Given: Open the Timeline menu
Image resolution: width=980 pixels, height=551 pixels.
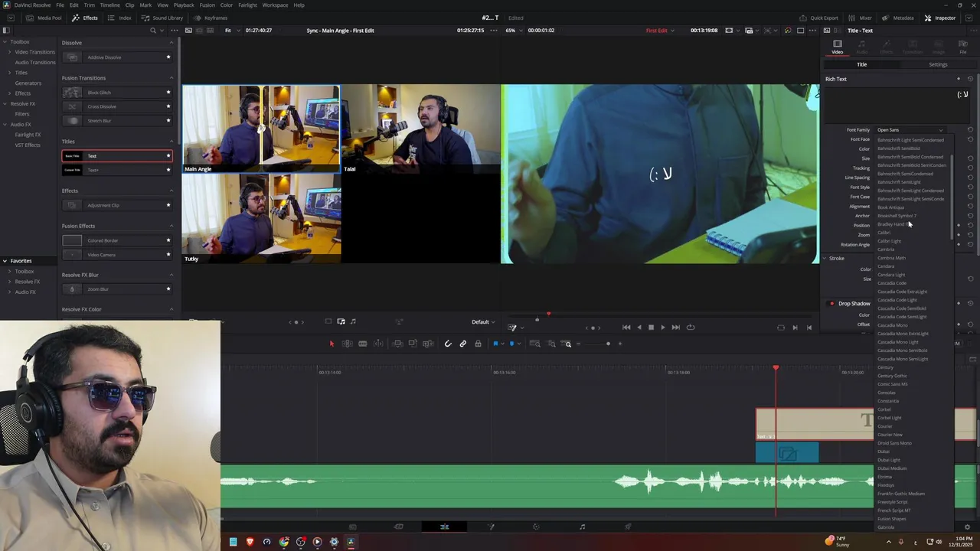Looking at the screenshot, I should 109,5.
